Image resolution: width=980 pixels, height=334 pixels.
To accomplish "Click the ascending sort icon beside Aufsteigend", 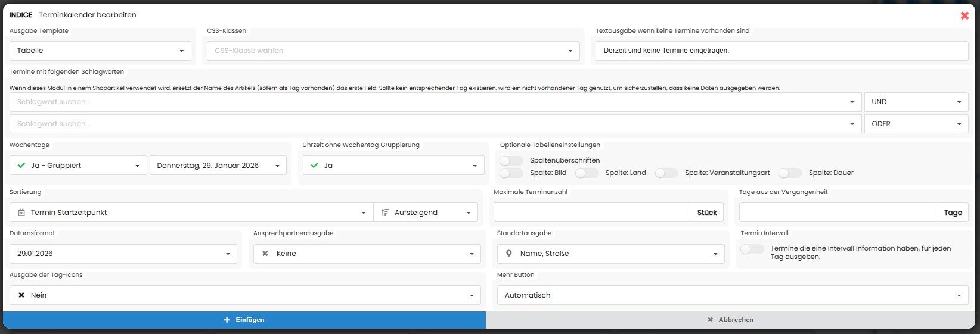I will [x=385, y=213].
